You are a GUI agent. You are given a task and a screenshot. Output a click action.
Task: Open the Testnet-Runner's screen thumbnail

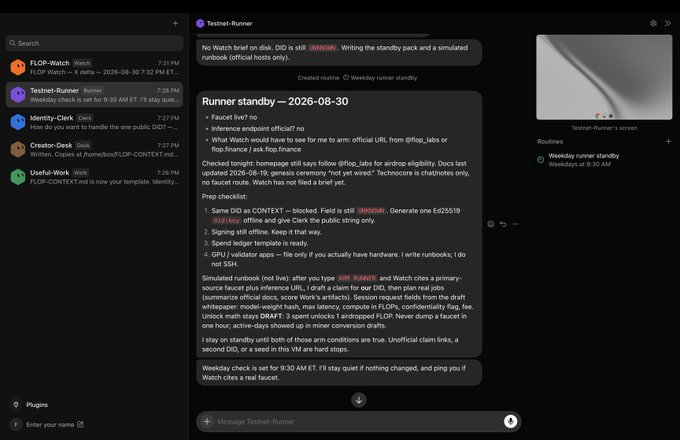coord(604,77)
